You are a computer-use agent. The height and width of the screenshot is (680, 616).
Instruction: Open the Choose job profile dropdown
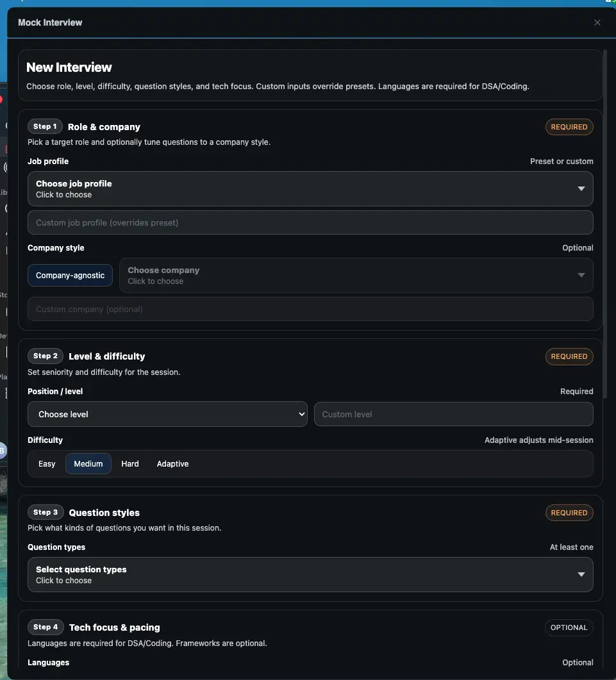[x=310, y=189]
